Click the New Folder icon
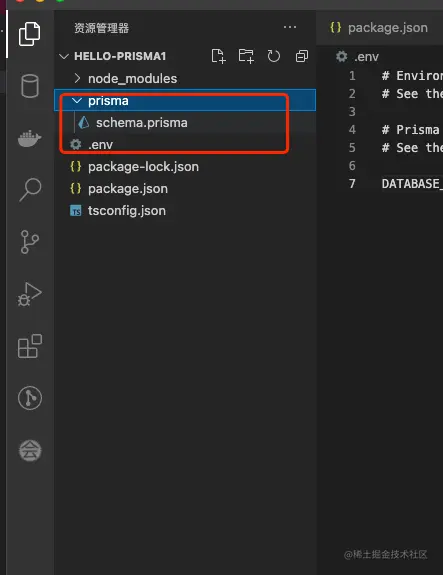This screenshot has width=443, height=575. point(246,56)
